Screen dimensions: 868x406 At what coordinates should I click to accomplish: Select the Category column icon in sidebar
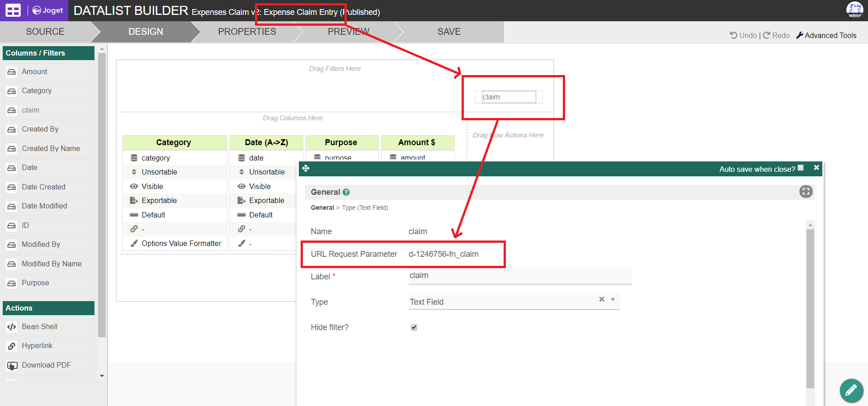click(12, 91)
